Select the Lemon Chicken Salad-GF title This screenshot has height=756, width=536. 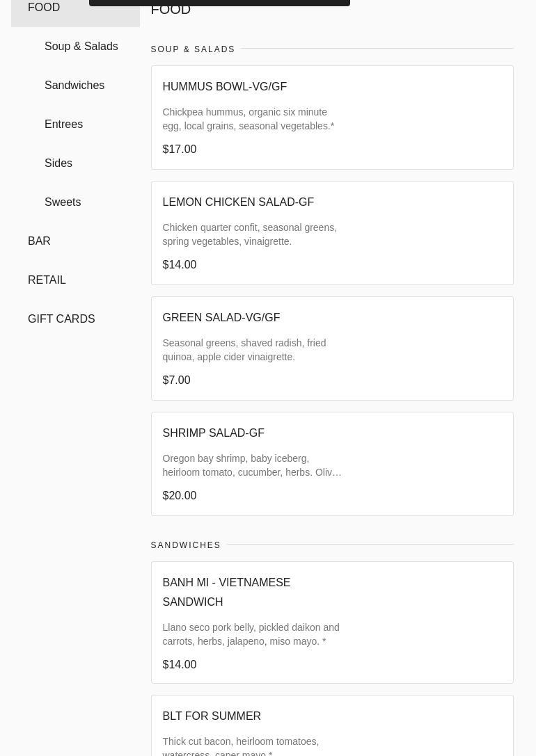pyautogui.click(x=238, y=202)
